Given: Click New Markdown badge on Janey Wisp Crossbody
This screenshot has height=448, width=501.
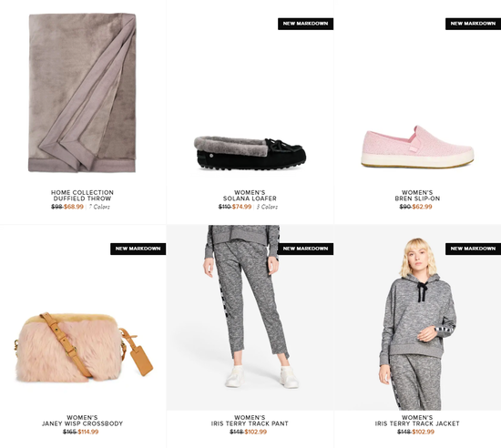Looking at the screenshot, I should 138,249.
